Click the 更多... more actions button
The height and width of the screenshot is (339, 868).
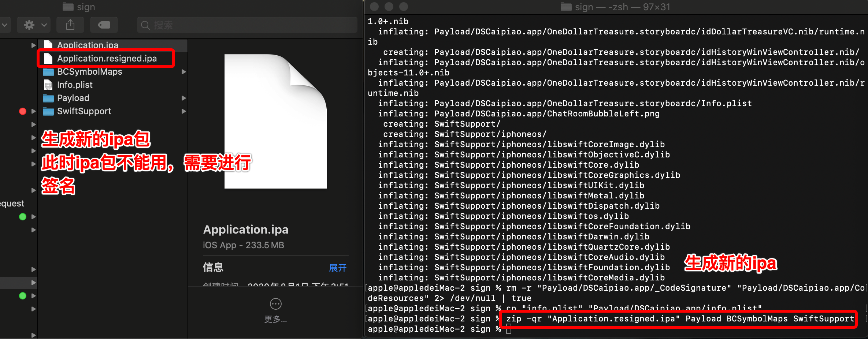click(x=275, y=311)
